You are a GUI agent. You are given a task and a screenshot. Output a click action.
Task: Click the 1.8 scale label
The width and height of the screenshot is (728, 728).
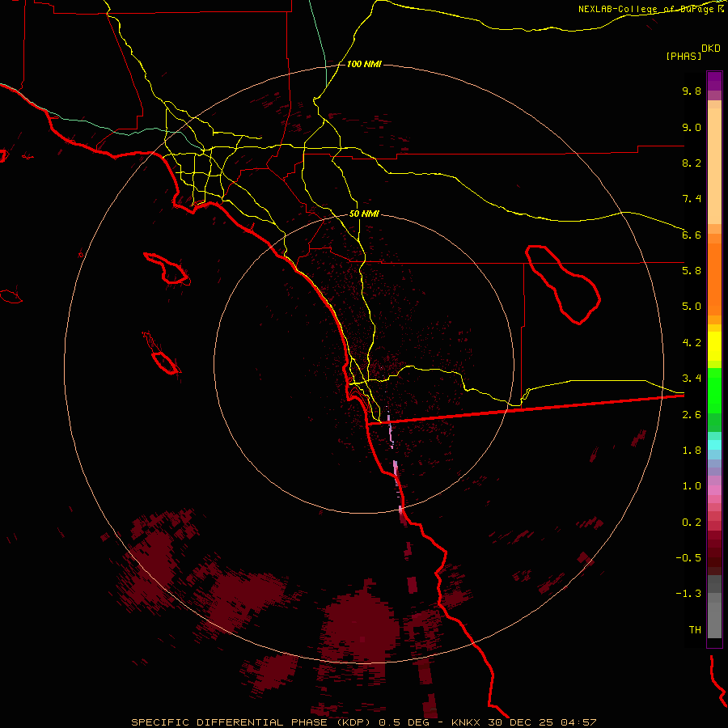click(x=692, y=451)
